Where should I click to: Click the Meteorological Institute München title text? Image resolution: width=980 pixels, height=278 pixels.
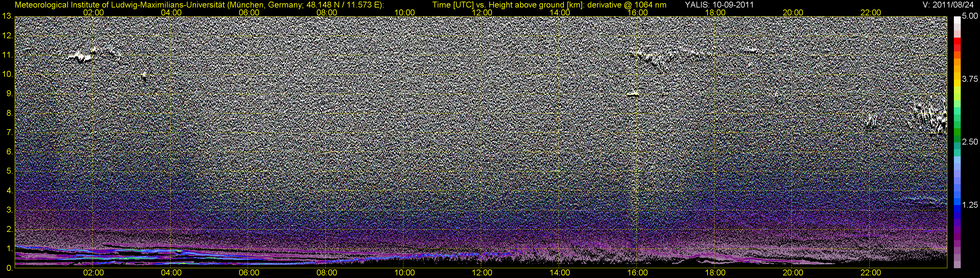coord(199,5)
